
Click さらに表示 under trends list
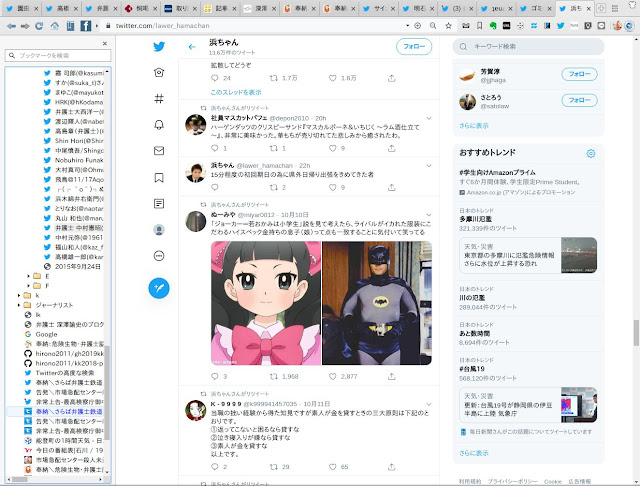point(473,453)
